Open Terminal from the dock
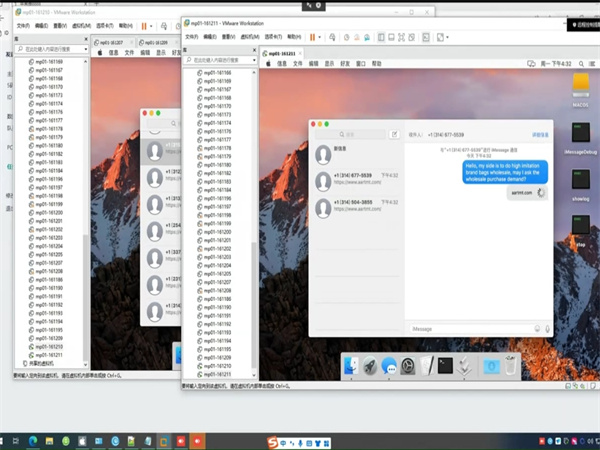The image size is (600, 450). click(445, 366)
